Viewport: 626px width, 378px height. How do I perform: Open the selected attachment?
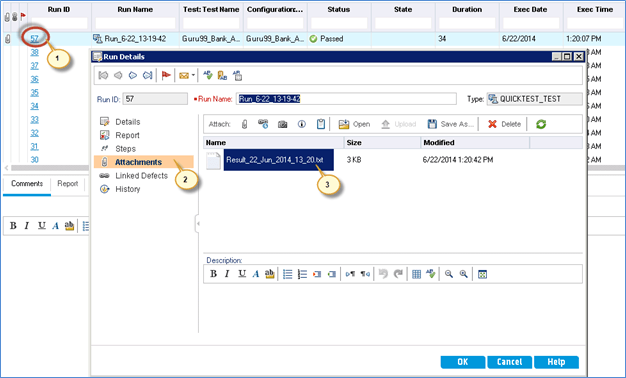tap(355, 124)
